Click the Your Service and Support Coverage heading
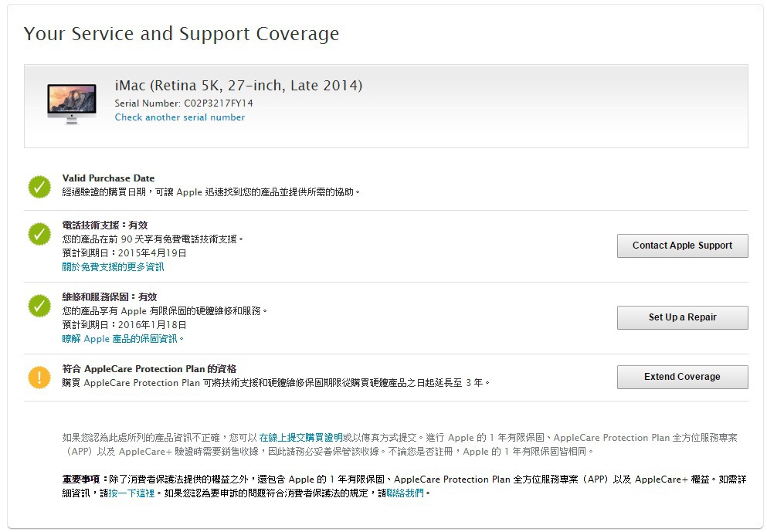 182,34
